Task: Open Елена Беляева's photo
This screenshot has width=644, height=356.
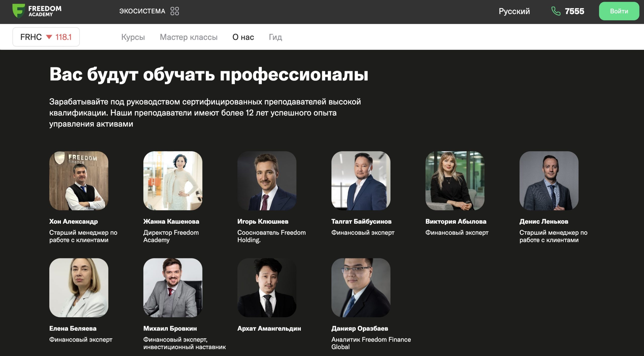Action: 79,288
